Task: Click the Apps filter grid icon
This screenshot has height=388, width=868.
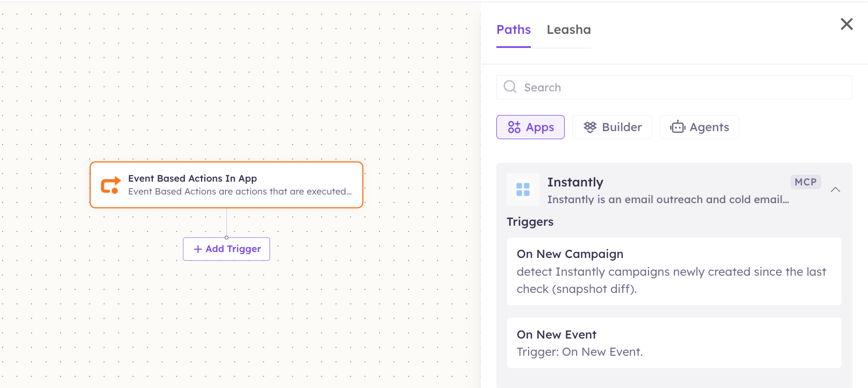Action: 514,127
